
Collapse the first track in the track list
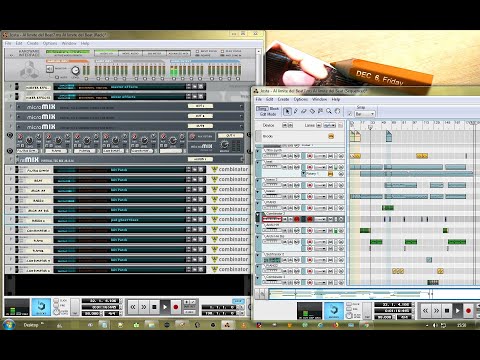tap(258, 151)
